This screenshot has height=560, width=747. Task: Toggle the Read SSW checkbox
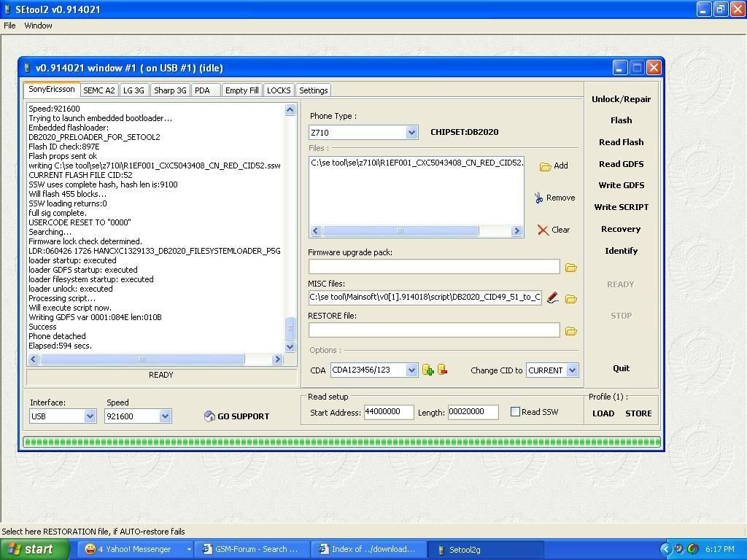(x=515, y=411)
